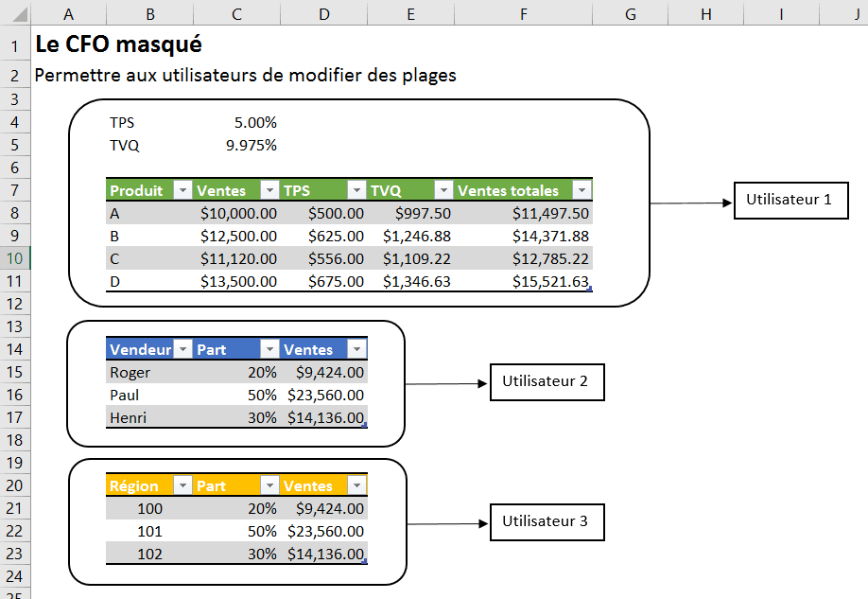Expand the TVQ filter arrow
This screenshot has width=868, height=599.
(443, 190)
